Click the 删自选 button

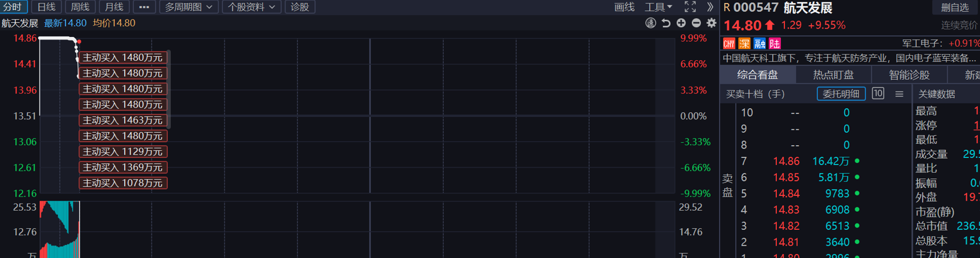coord(954,8)
